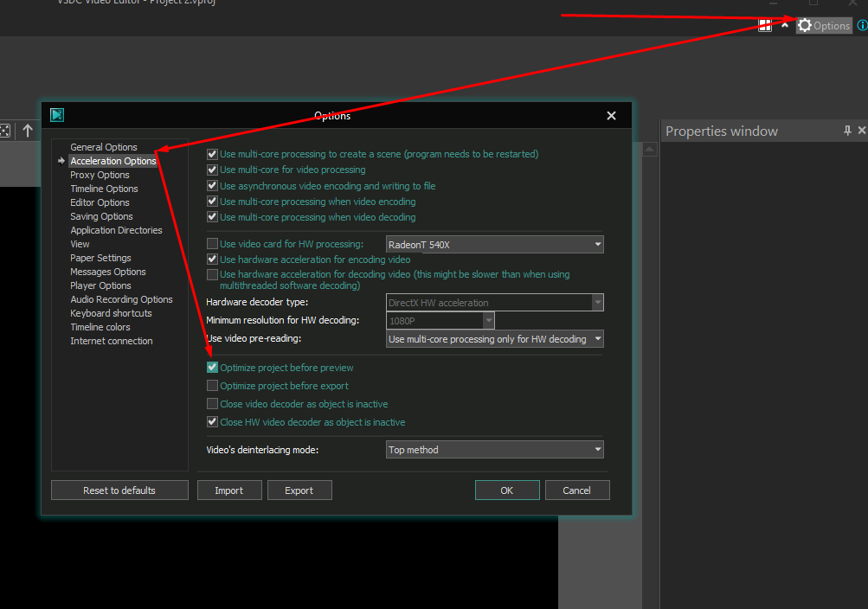
Task: Confirm with the OK button
Action: (x=507, y=490)
